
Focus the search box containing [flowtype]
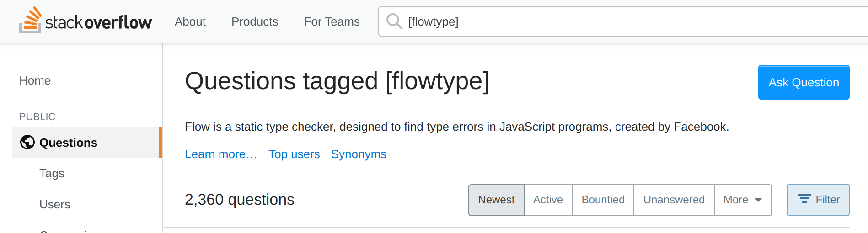[623, 21]
